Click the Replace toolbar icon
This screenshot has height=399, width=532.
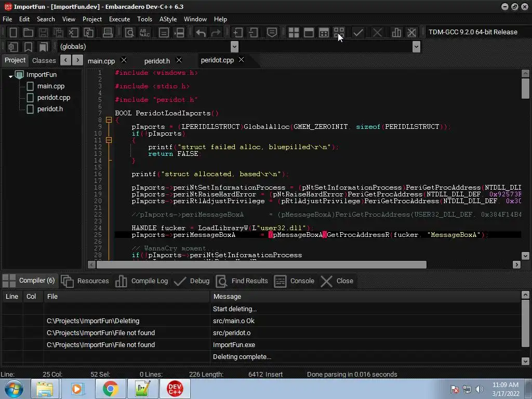[x=144, y=32]
